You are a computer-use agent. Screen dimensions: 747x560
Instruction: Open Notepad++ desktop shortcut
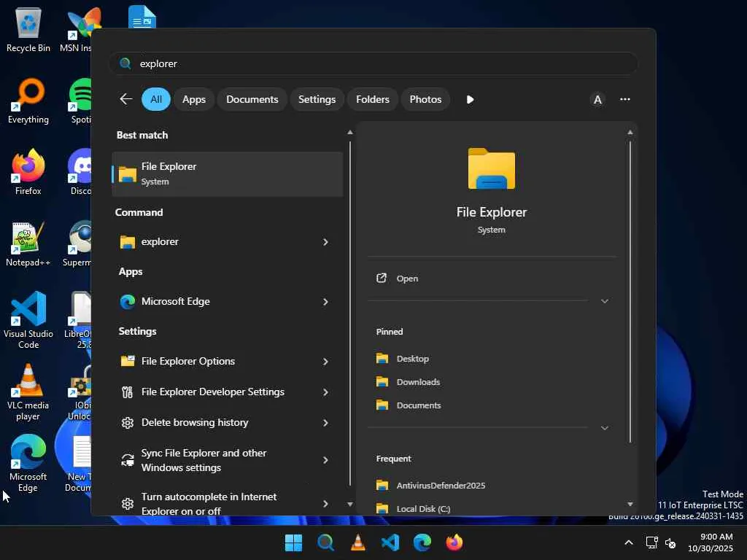[28, 244]
